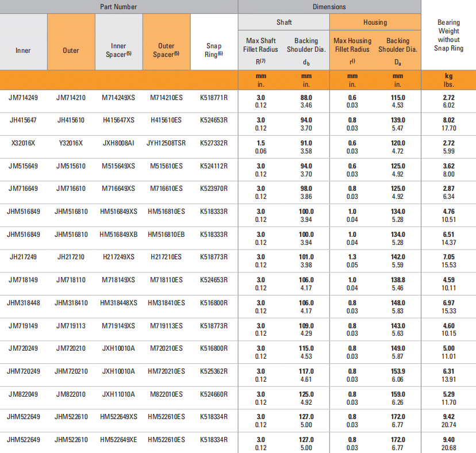Select the Shaft column group header

click(284, 22)
